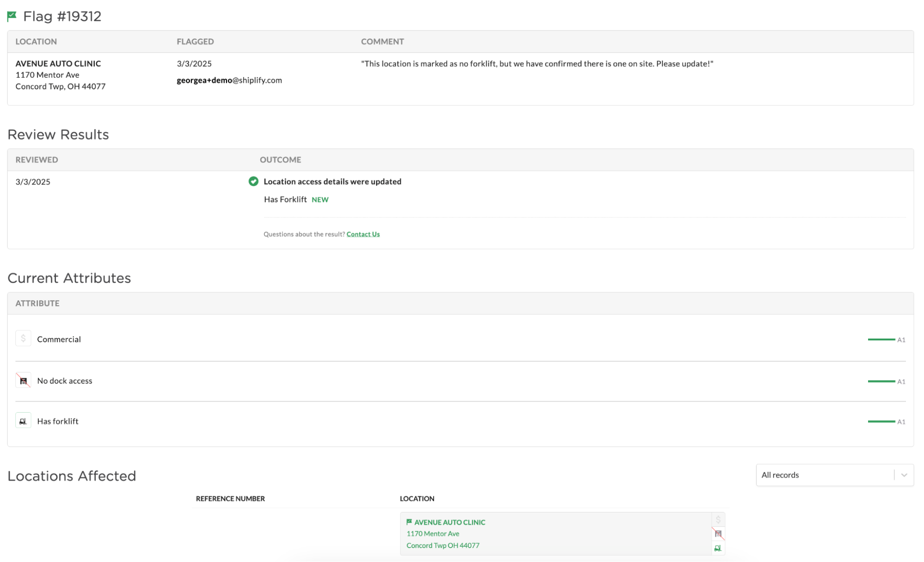This screenshot has width=924, height=562.
Task: Open the Contact Us link
Action: (x=363, y=234)
